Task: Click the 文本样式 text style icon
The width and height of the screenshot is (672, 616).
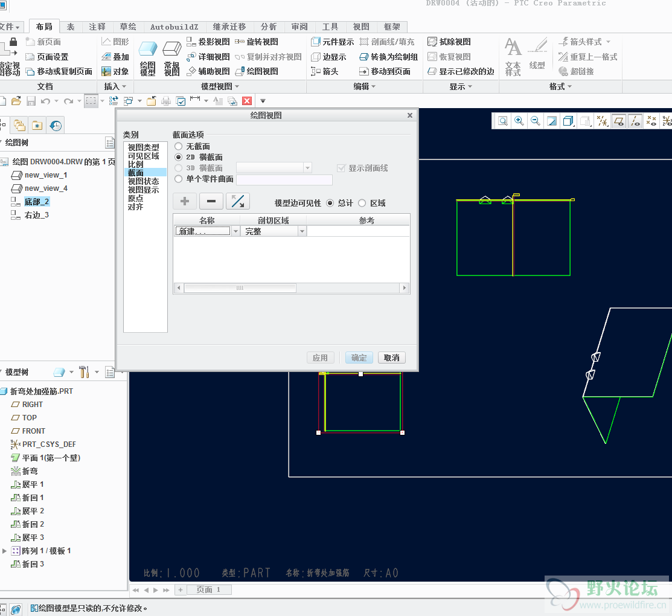Action: (513, 57)
